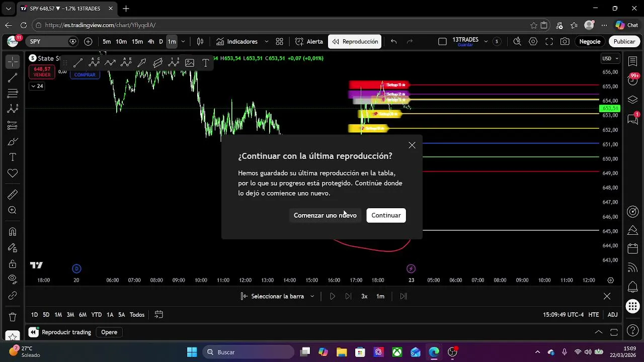Image resolution: width=644 pixels, height=362 pixels.
Task: Expand the collapsed 24 indicators legend
Action: tap(37, 86)
